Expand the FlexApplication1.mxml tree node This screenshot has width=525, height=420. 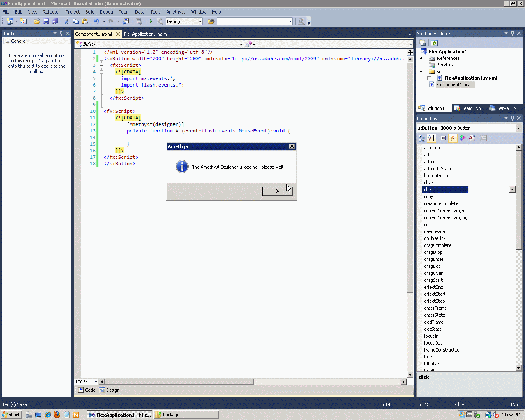pos(429,78)
